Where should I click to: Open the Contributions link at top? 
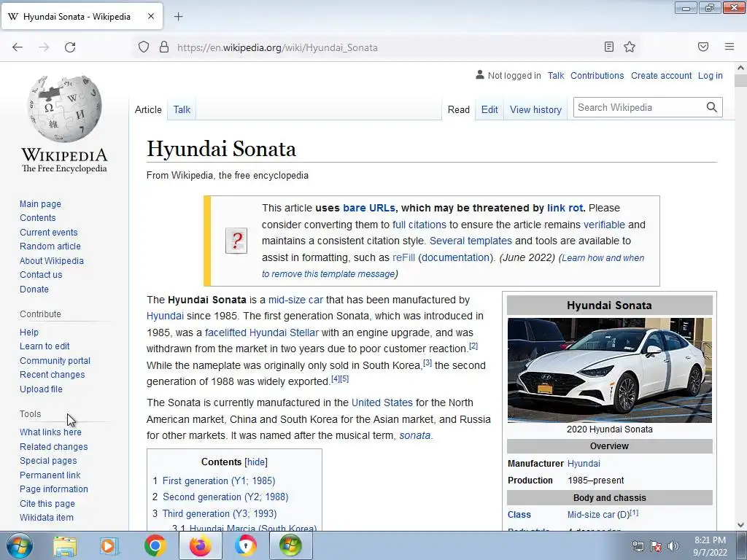point(597,75)
